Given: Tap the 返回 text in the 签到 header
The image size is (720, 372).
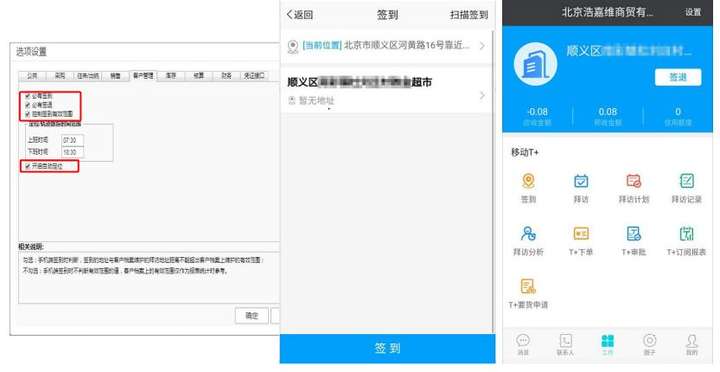Looking at the screenshot, I should 304,15.
